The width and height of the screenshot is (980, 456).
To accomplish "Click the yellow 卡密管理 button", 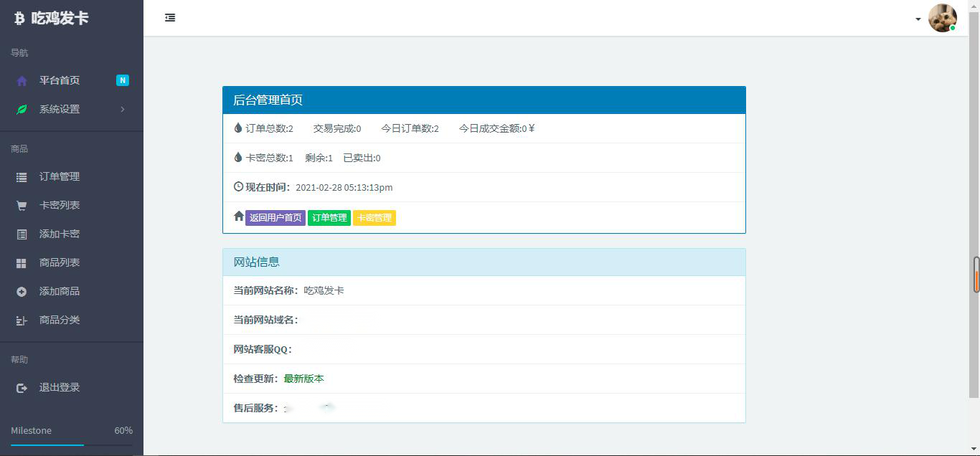I will tap(374, 218).
